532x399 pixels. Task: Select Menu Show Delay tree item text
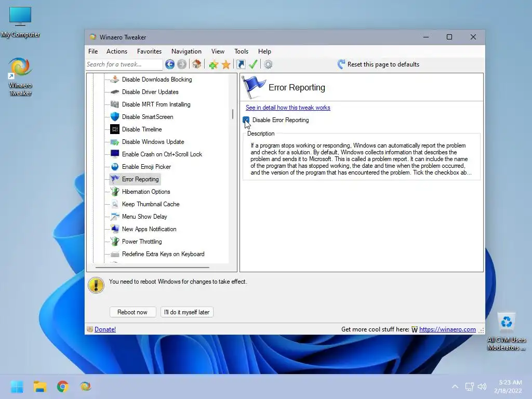click(144, 217)
